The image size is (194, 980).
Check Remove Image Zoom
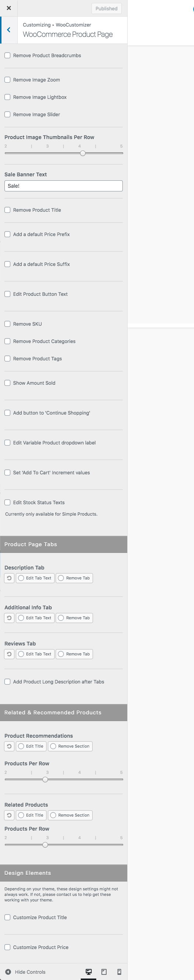[7, 80]
